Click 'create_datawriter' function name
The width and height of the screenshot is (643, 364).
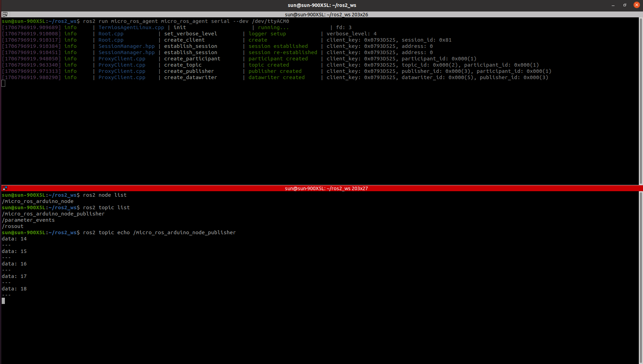[x=191, y=77]
